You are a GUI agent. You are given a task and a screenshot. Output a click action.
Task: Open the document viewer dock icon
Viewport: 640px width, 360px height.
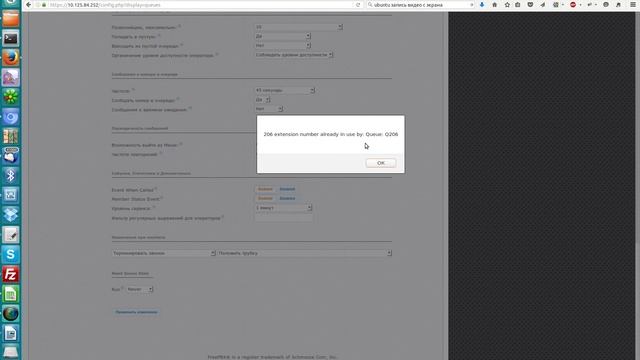click(11, 333)
